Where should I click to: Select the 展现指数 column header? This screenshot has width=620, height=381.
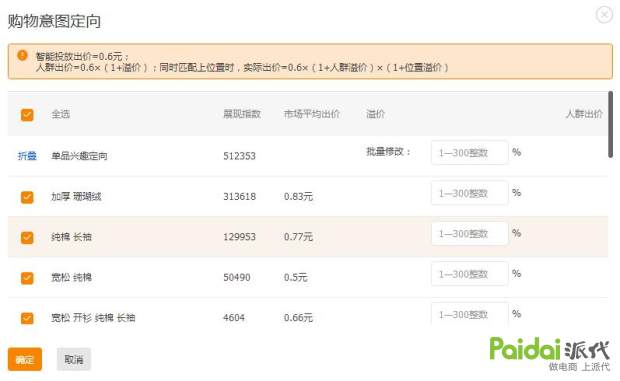click(242, 114)
